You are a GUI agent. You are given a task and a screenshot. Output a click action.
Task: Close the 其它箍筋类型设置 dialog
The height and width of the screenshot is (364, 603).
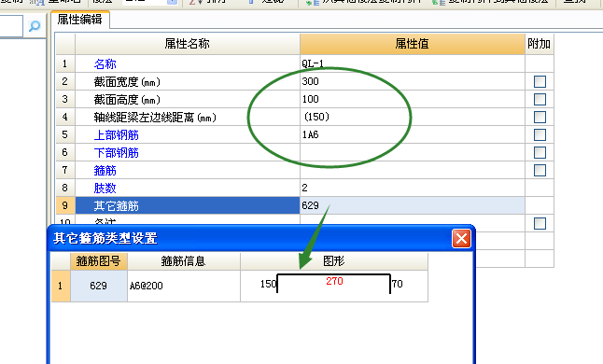coord(461,238)
